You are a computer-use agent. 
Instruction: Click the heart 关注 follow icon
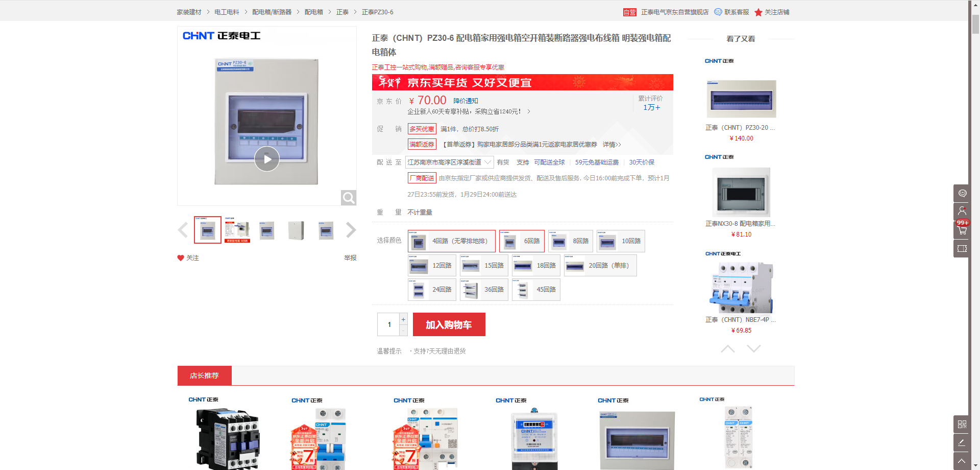click(x=181, y=258)
